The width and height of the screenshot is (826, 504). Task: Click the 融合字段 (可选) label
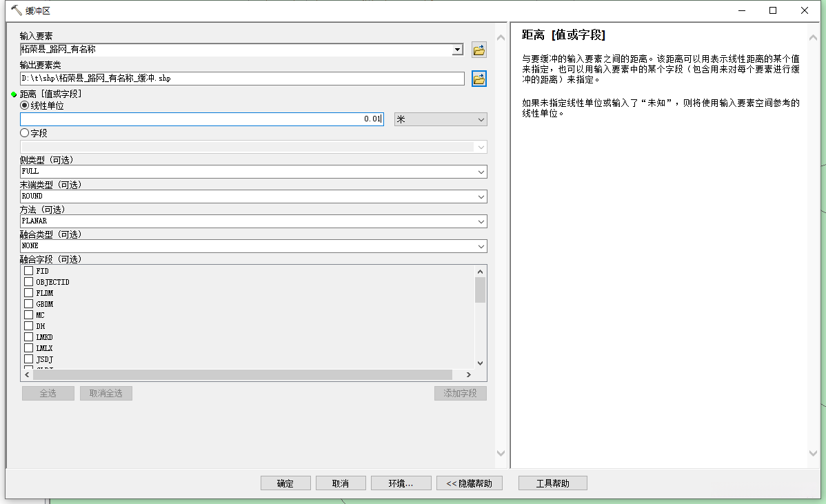tap(50, 259)
